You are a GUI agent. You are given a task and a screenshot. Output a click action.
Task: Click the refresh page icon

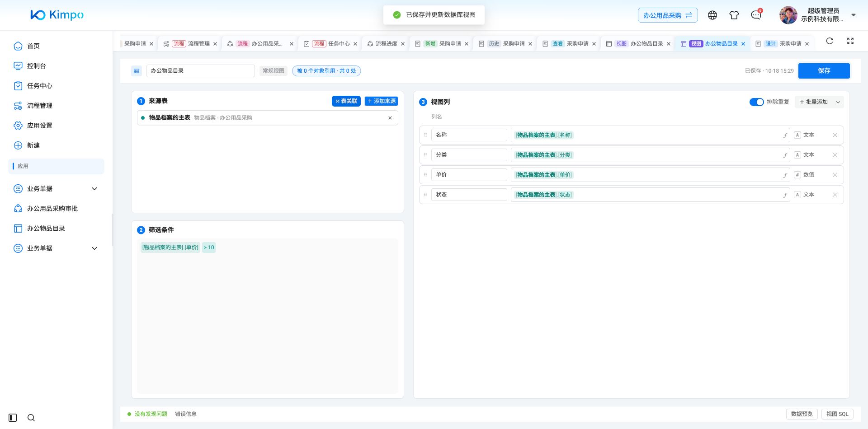[830, 41]
